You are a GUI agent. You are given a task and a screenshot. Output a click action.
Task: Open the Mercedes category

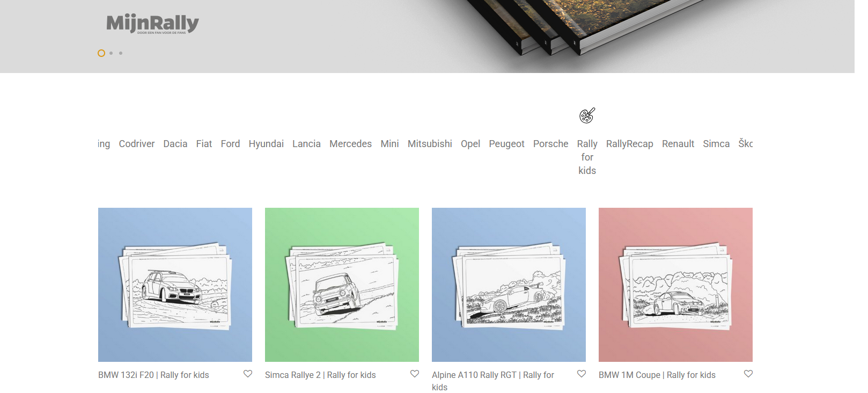tap(350, 144)
